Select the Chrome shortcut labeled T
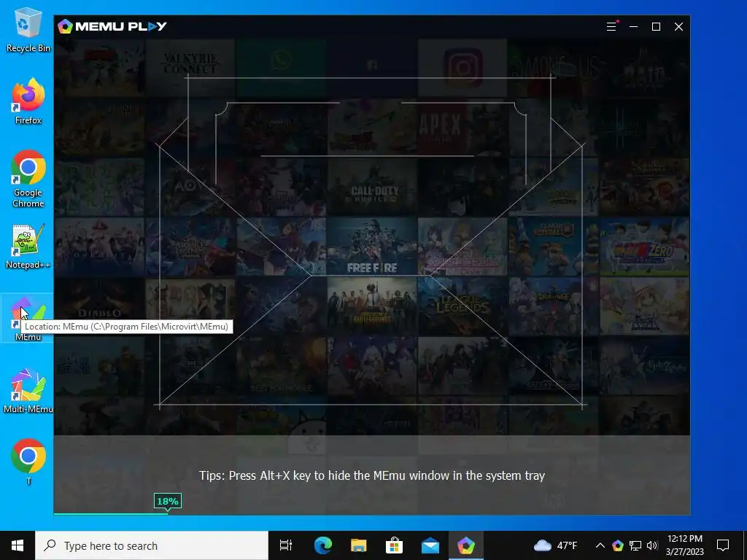The image size is (747, 560). coord(28,462)
